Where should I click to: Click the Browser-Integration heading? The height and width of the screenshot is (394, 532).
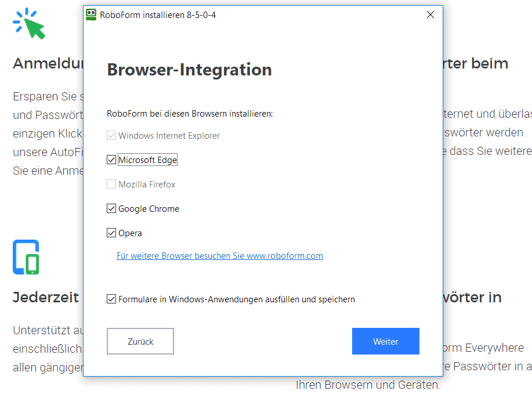tap(189, 70)
